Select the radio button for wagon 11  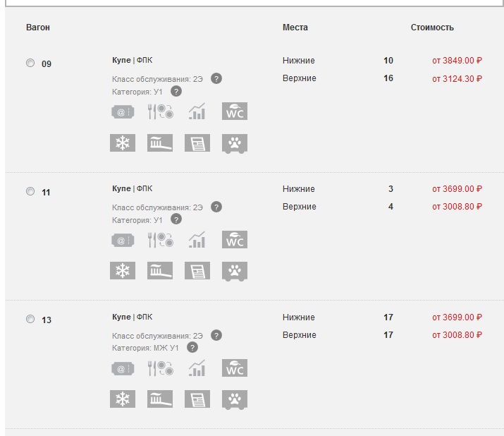point(30,191)
